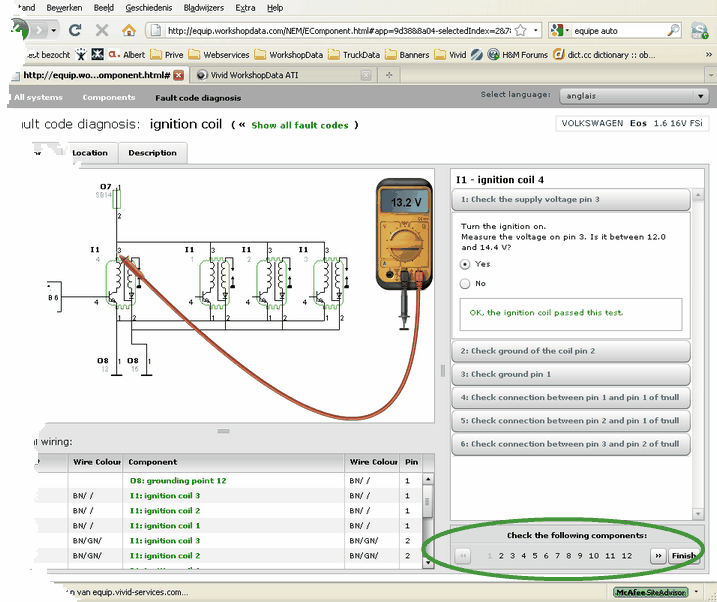Go to All systems in the navigation bar

pos(38,97)
